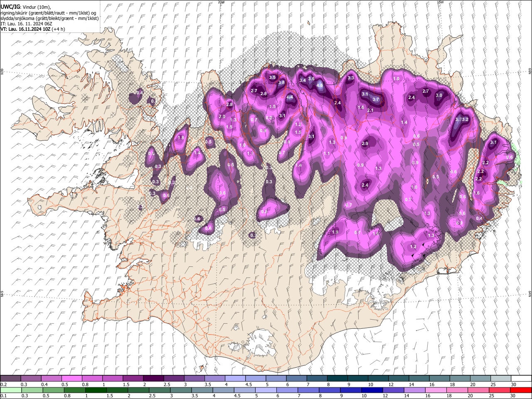Select the pale green 0.1–0.3 swatch in the rain legend row

coord(11,390)
